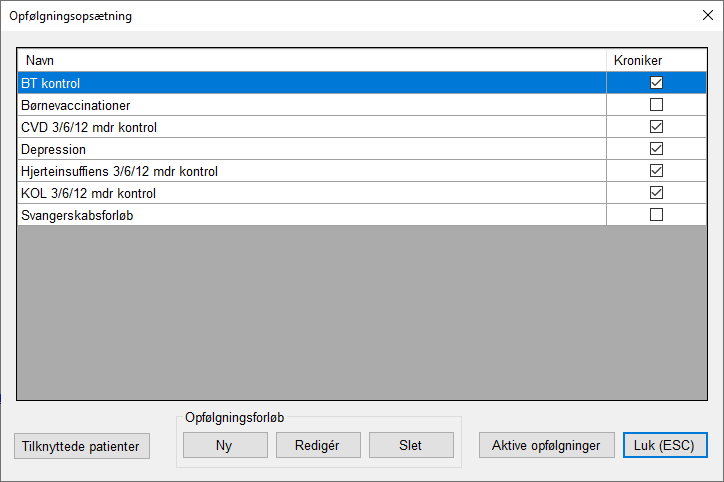This screenshot has width=724, height=482.
Task: Delete selection with Slet button
Action: 411,445
